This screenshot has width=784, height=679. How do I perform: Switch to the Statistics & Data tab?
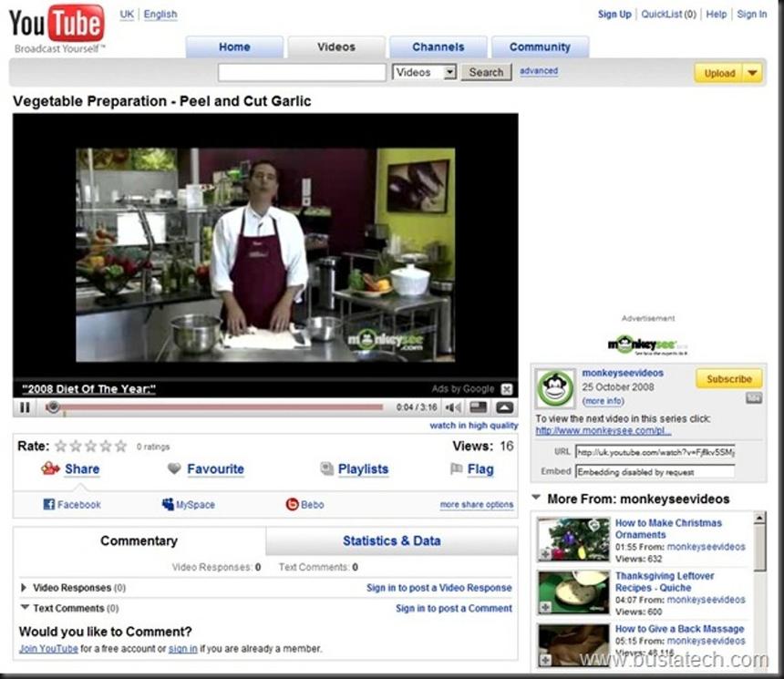[391, 540]
